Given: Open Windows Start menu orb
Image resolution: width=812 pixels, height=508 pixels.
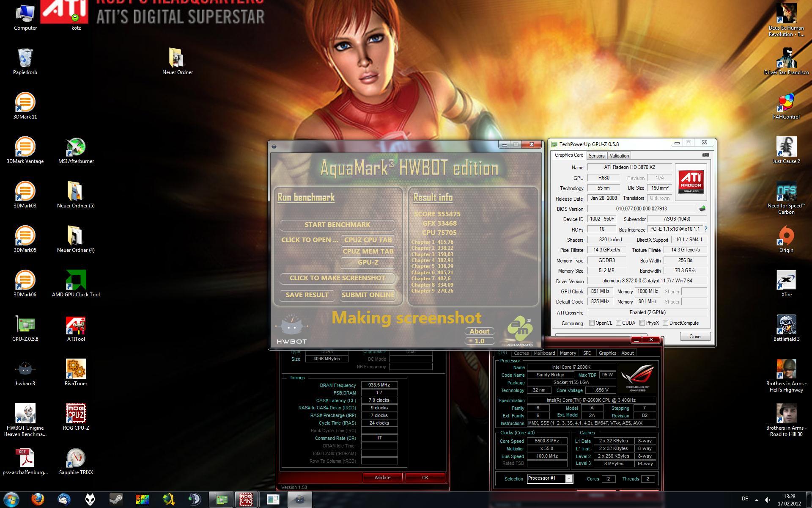Looking at the screenshot, I should 11,500.
